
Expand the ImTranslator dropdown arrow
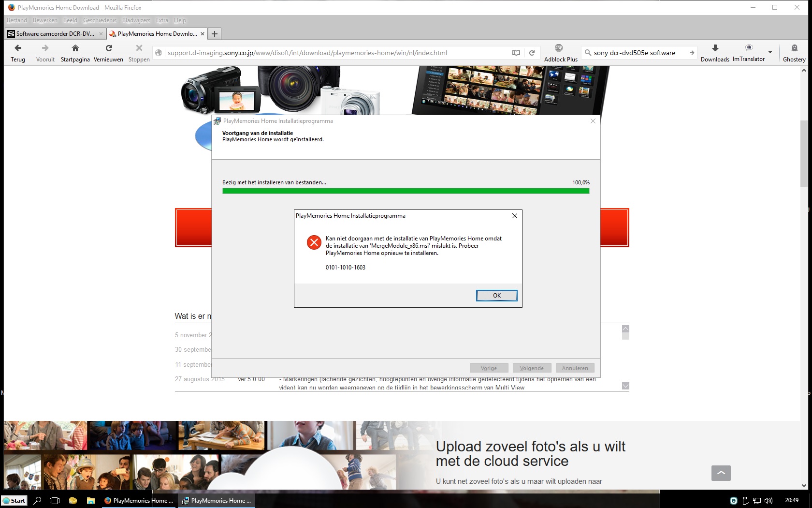(770, 52)
